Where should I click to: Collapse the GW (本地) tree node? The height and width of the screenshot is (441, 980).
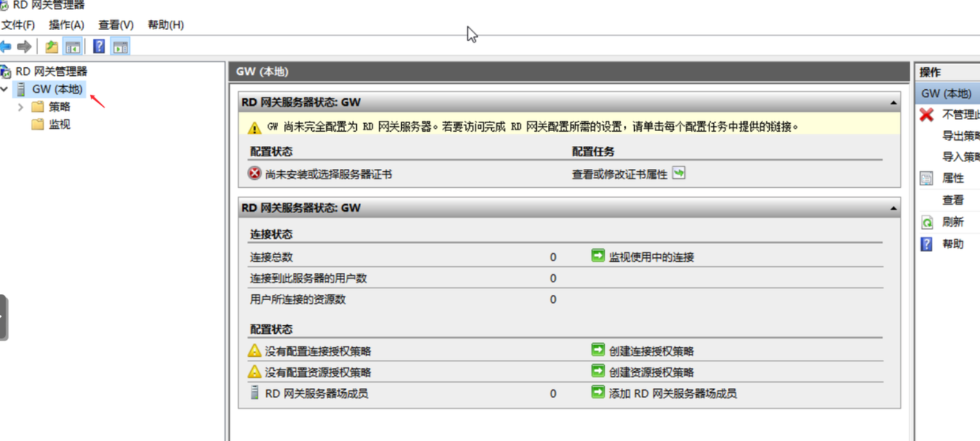(5, 89)
